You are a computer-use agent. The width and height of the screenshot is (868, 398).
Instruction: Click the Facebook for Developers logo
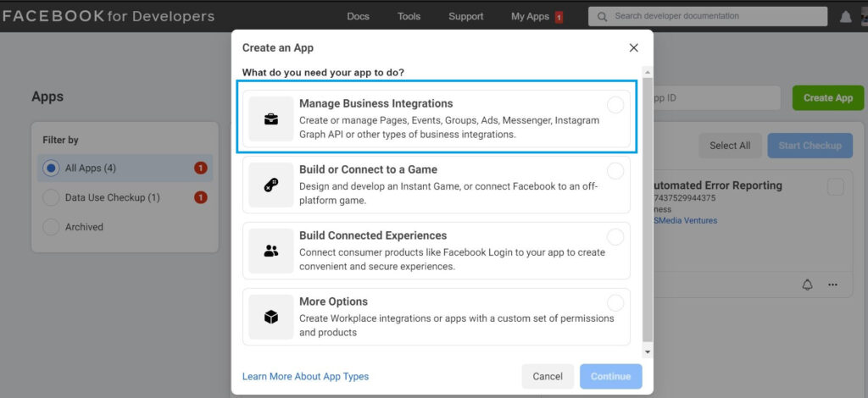[x=108, y=16]
